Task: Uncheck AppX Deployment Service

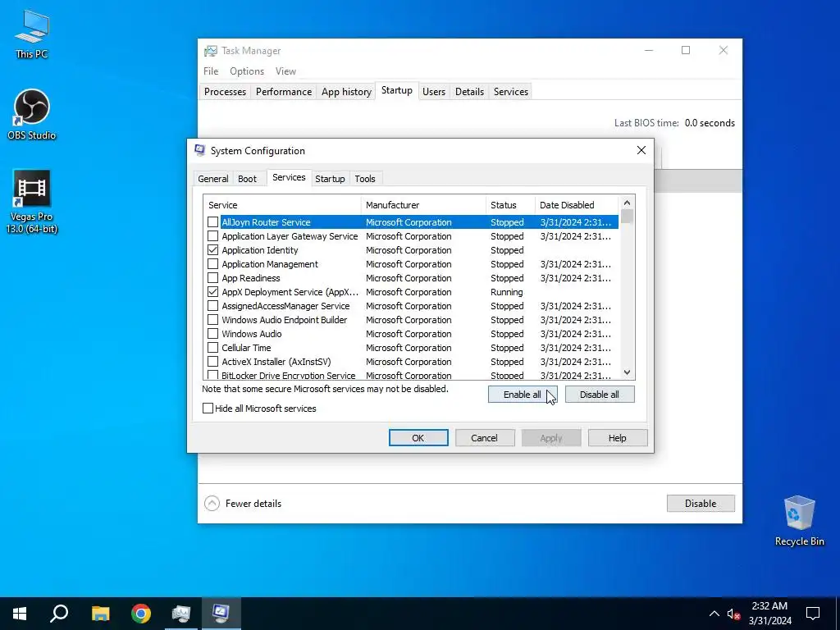Action: coord(212,291)
